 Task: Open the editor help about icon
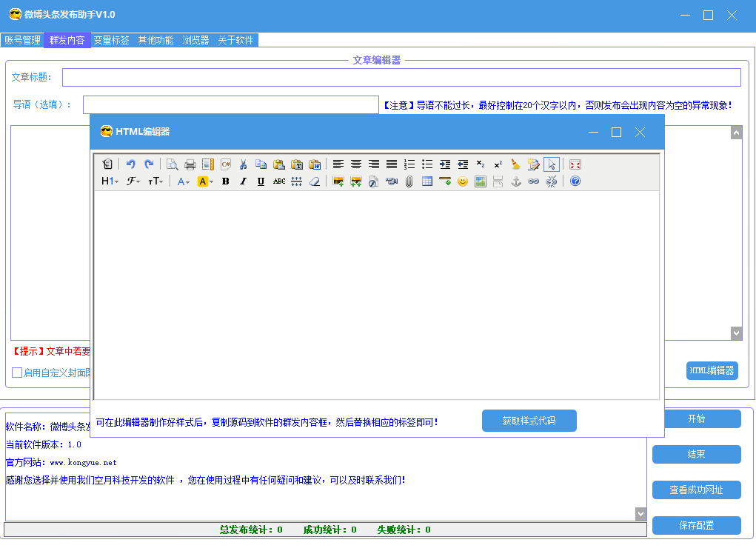tap(575, 181)
